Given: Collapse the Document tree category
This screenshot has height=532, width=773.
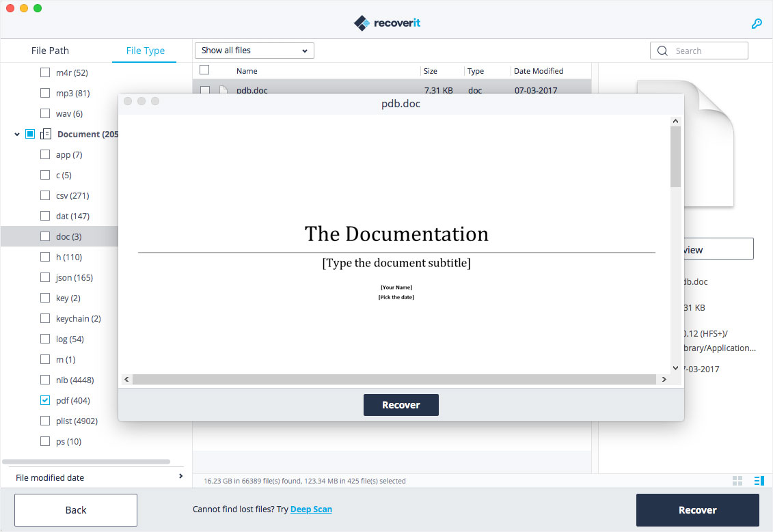Looking at the screenshot, I should 17,134.
